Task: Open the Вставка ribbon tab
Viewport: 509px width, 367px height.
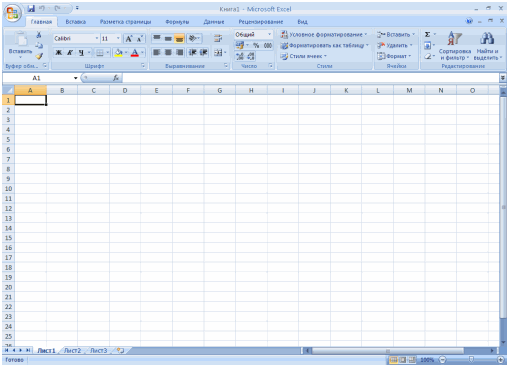Action: click(x=76, y=22)
